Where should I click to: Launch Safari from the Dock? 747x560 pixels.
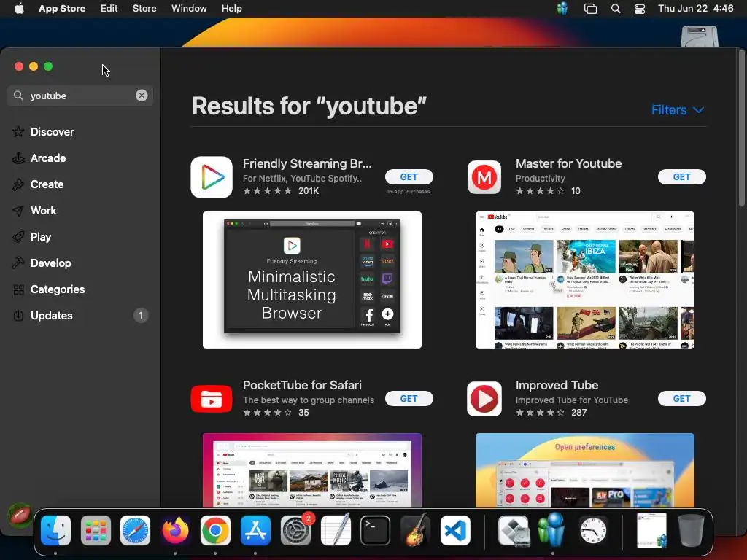pyautogui.click(x=135, y=531)
